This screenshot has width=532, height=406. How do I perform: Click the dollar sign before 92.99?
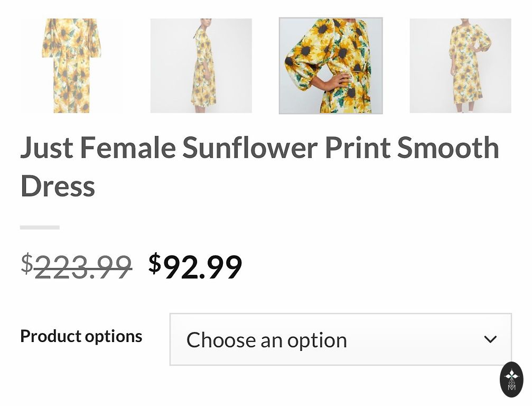click(154, 263)
